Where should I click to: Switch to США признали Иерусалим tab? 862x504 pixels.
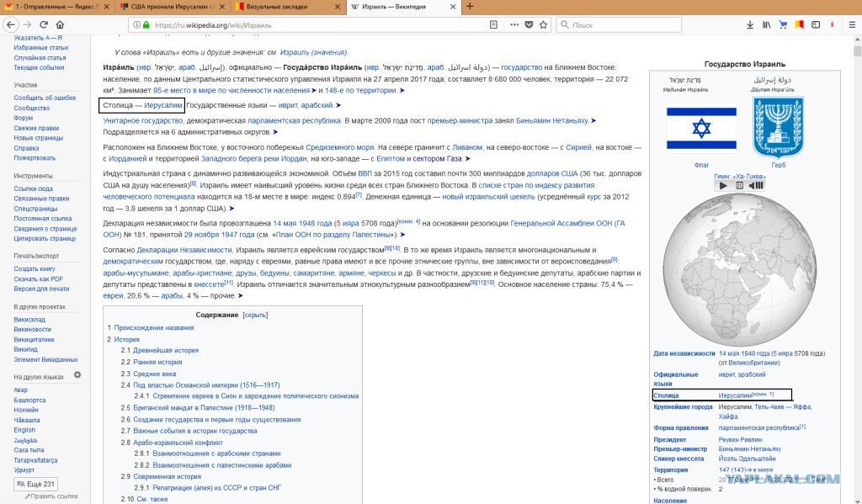point(173,7)
